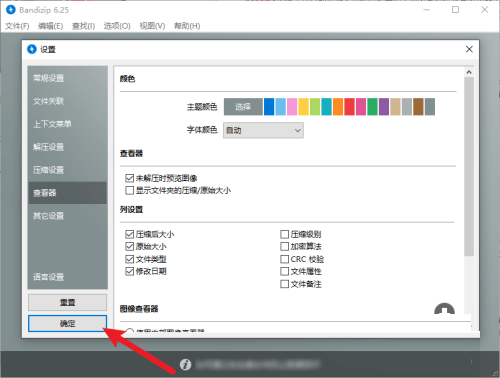
Task: Pick the light blue theme color swatch
Action: pos(281,107)
